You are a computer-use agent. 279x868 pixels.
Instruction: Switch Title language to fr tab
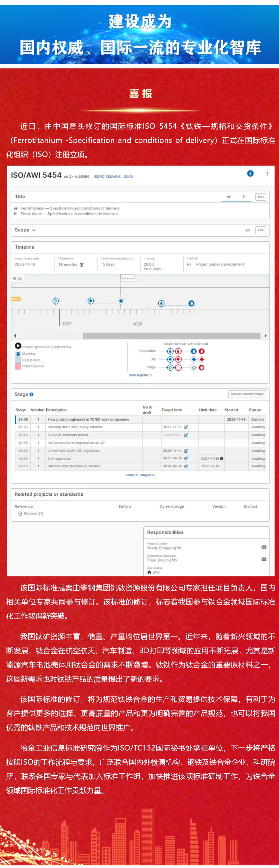(244, 197)
